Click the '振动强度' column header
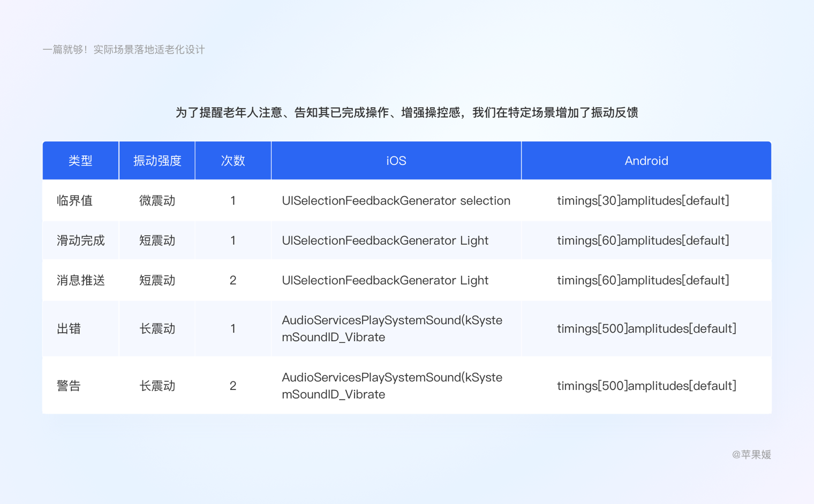 (157, 161)
